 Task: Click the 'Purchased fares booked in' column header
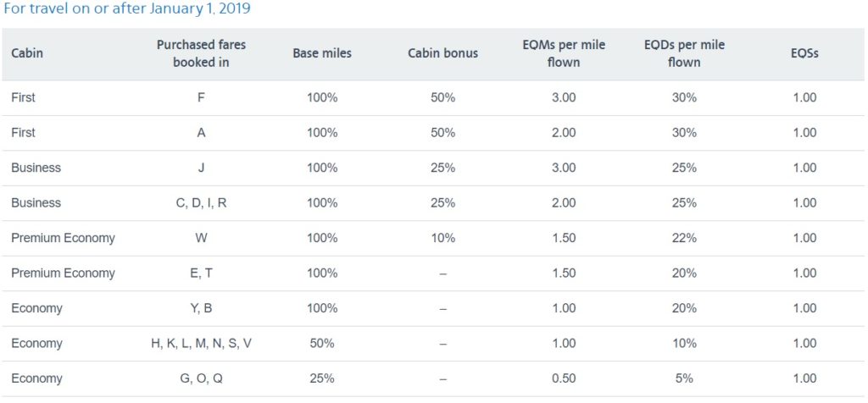click(x=201, y=53)
